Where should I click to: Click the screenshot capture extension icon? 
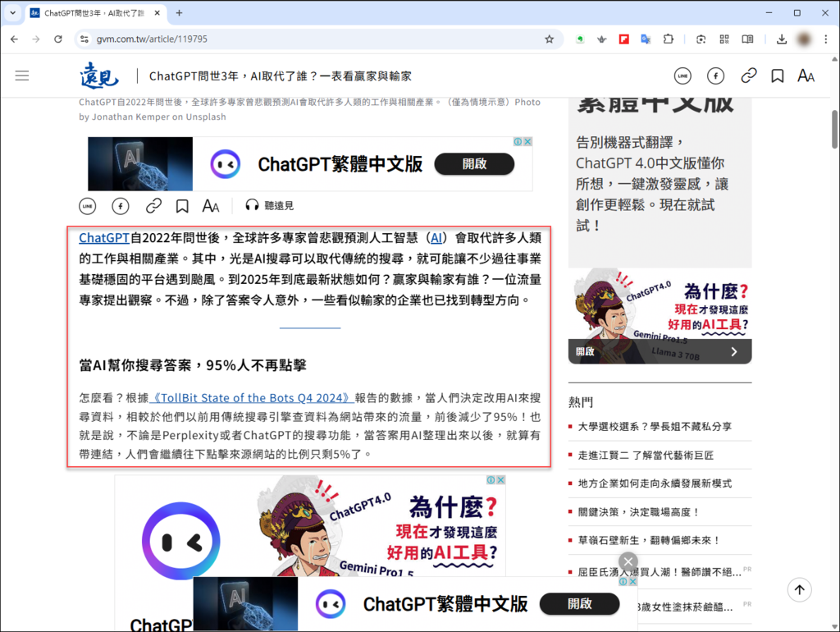701,39
